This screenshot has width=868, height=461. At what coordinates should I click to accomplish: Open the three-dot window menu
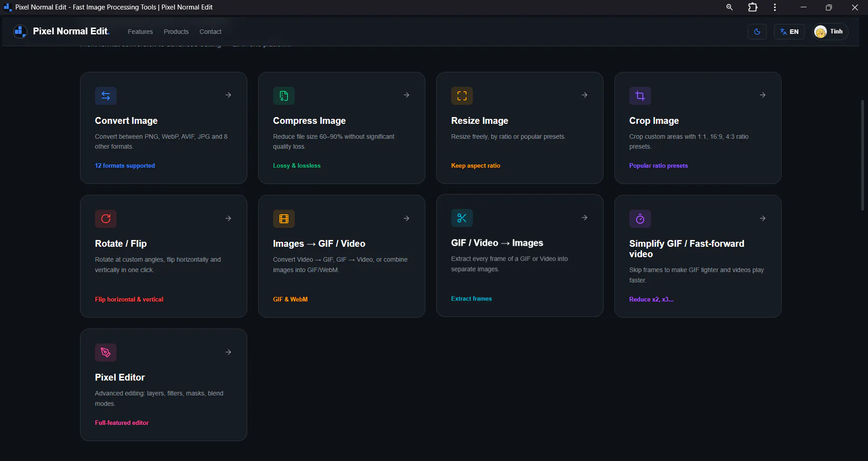775,7
